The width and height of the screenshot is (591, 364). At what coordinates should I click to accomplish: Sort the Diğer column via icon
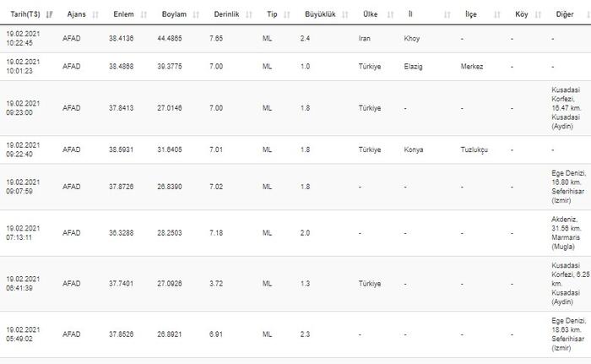(581, 15)
